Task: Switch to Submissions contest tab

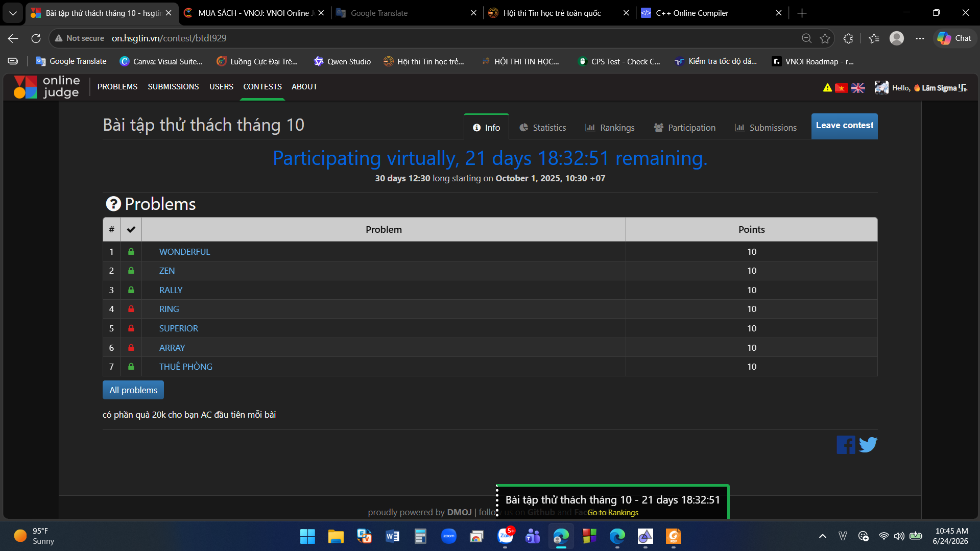Action: coord(766,128)
